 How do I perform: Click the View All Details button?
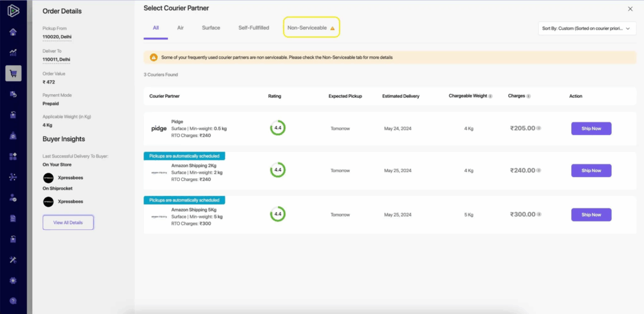pos(68,222)
